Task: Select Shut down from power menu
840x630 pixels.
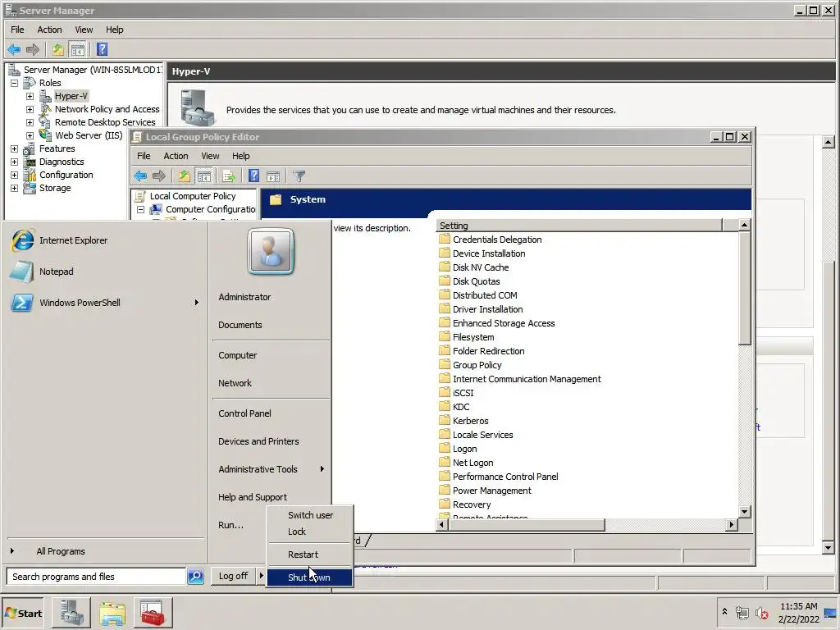Action: click(x=309, y=577)
